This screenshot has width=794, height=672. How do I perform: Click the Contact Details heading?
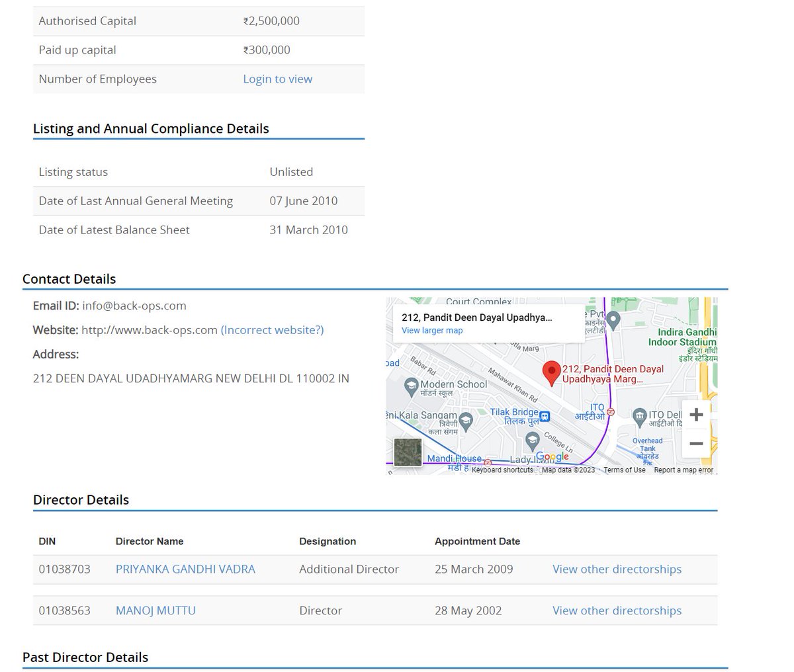(x=69, y=279)
